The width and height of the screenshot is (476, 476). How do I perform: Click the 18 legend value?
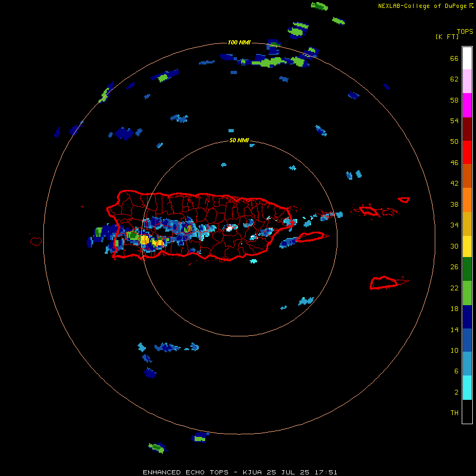454,309
